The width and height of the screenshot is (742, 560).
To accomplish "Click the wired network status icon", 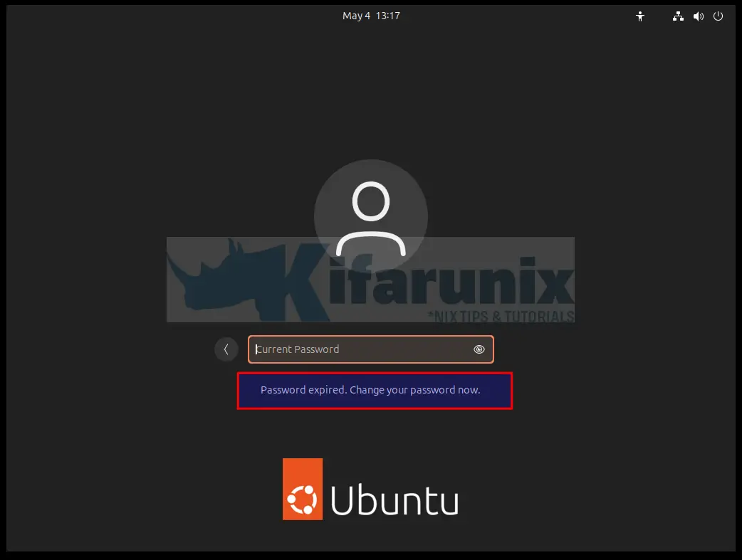I will click(x=678, y=16).
